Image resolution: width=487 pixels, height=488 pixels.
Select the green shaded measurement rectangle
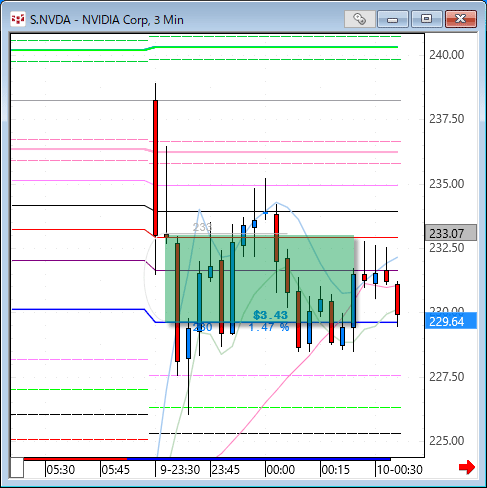pyautogui.click(x=259, y=279)
